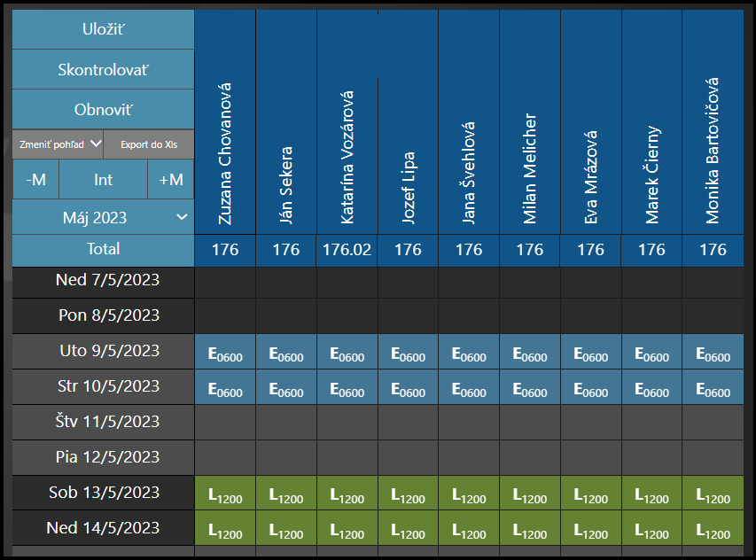
Task: Select E0600 shift for Eva Mrázová on 10/5/2023
Action: pyautogui.click(x=590, y=389)
